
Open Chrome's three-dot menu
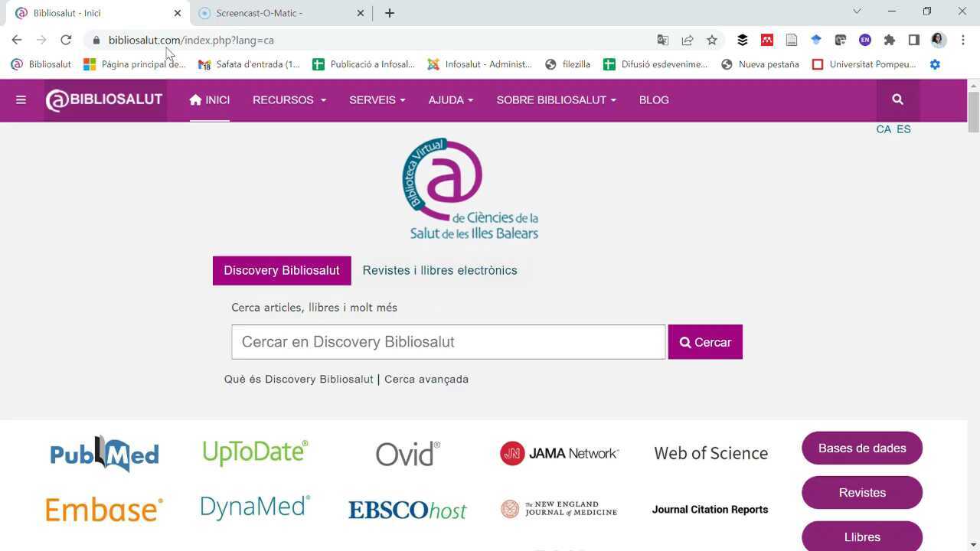coord(963,40)
